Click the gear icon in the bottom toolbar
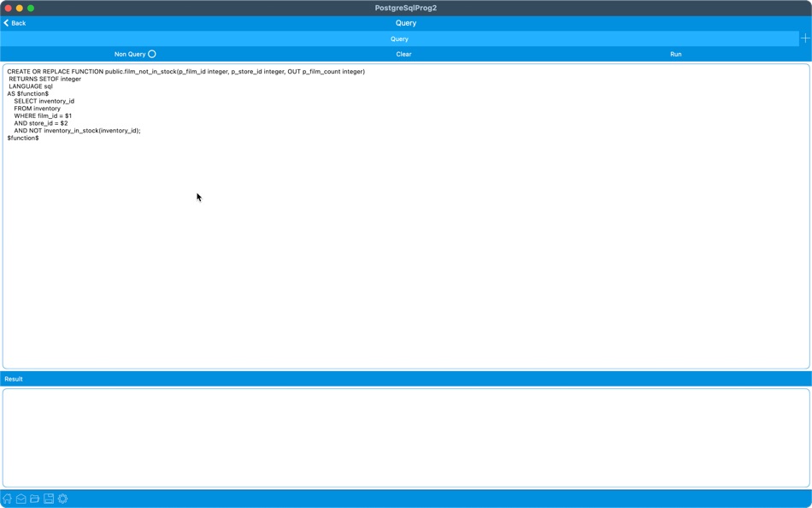 pos(62,499)
